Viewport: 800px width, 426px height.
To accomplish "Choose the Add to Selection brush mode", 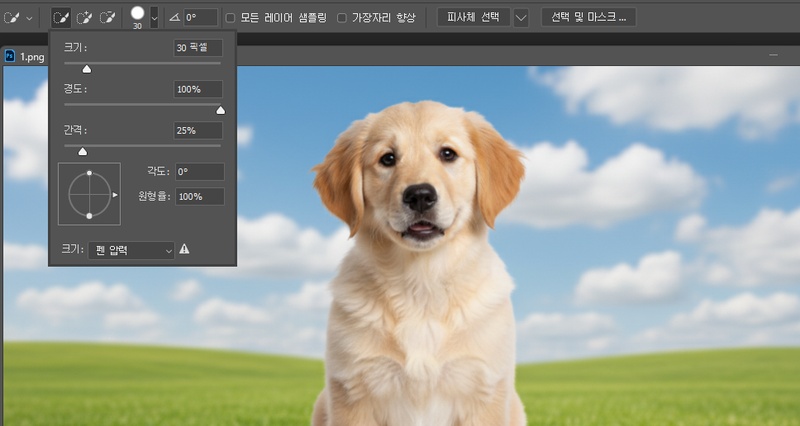I will coord(85,17).
